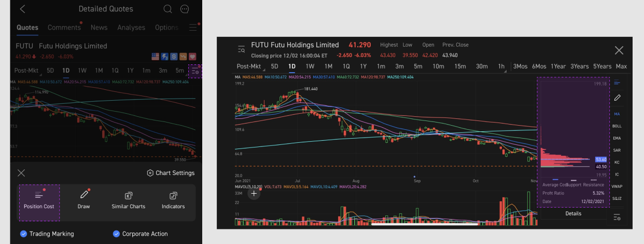Select 1Q period in mobile chart
This screenshot has width=644, height=244.
(115, 71)
